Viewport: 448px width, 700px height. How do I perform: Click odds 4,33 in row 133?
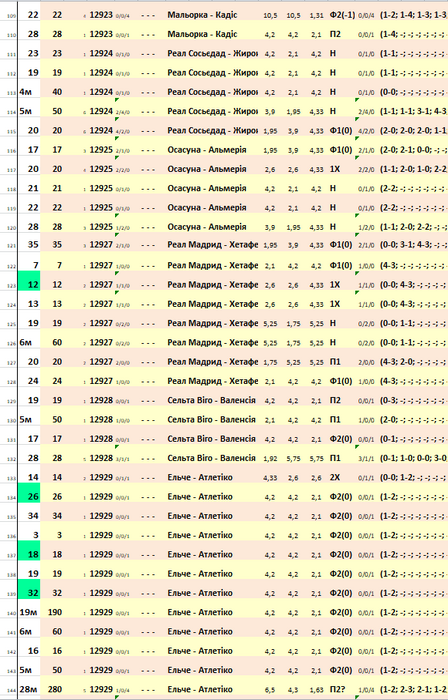coord(270,478)
